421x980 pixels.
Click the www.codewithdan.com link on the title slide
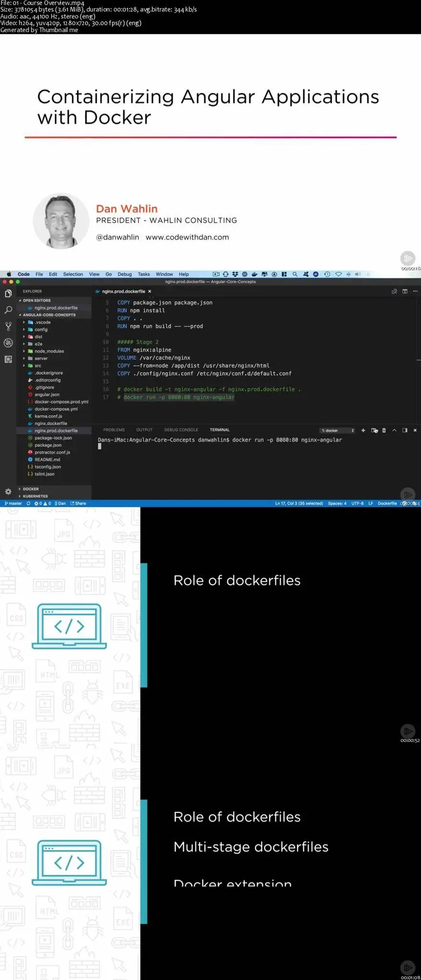(x=187, y=237)
